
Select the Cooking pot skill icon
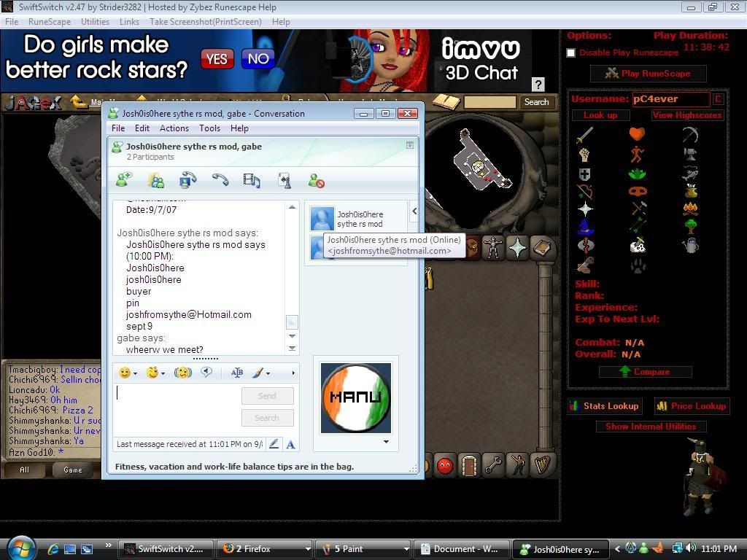pos(692,192)
